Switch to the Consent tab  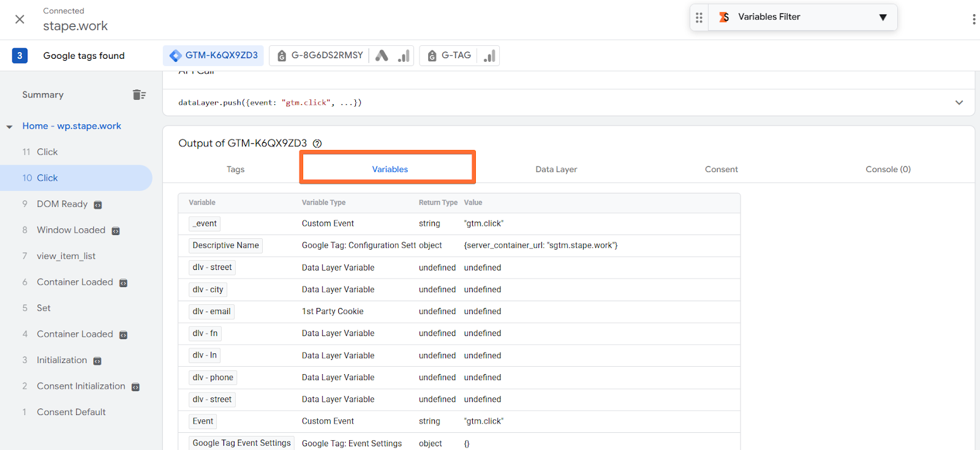click(722, 170)
